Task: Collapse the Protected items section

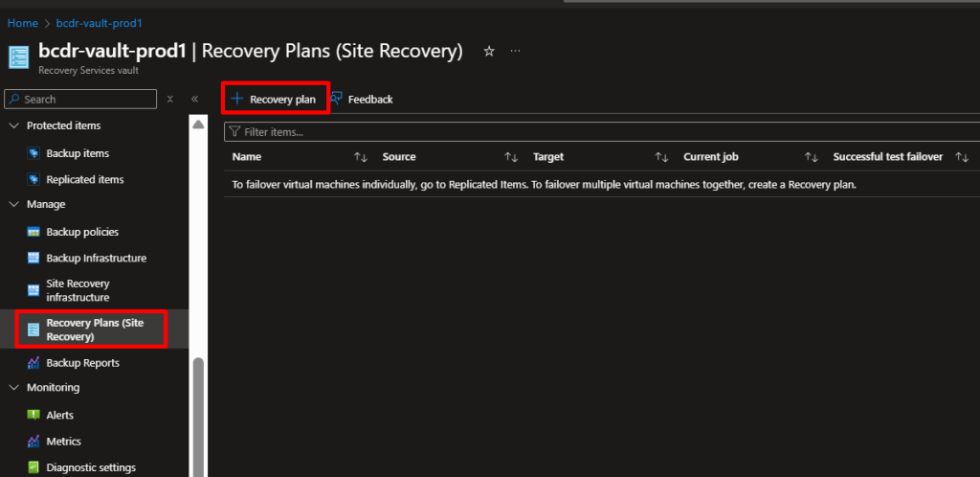Action: 13,125
